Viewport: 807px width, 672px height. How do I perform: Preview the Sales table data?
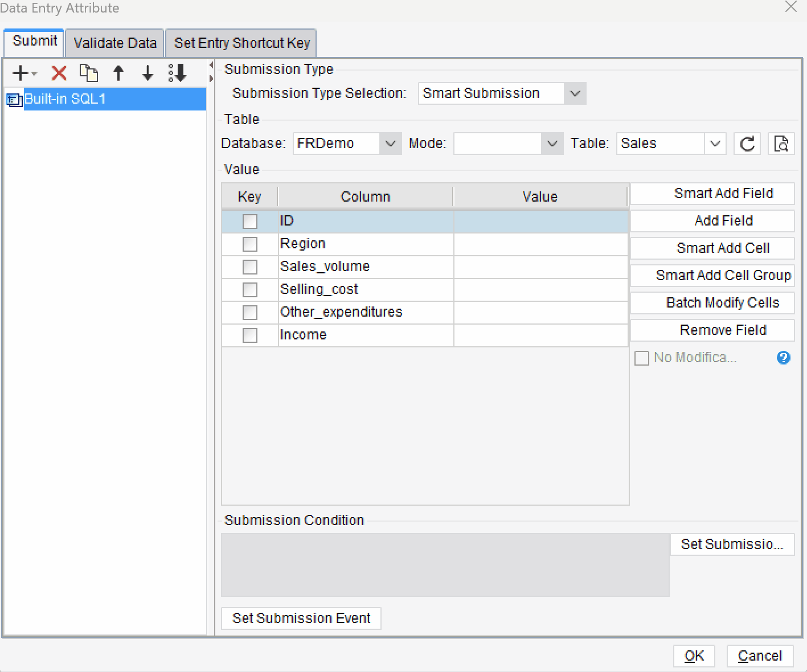click(781, 144)
